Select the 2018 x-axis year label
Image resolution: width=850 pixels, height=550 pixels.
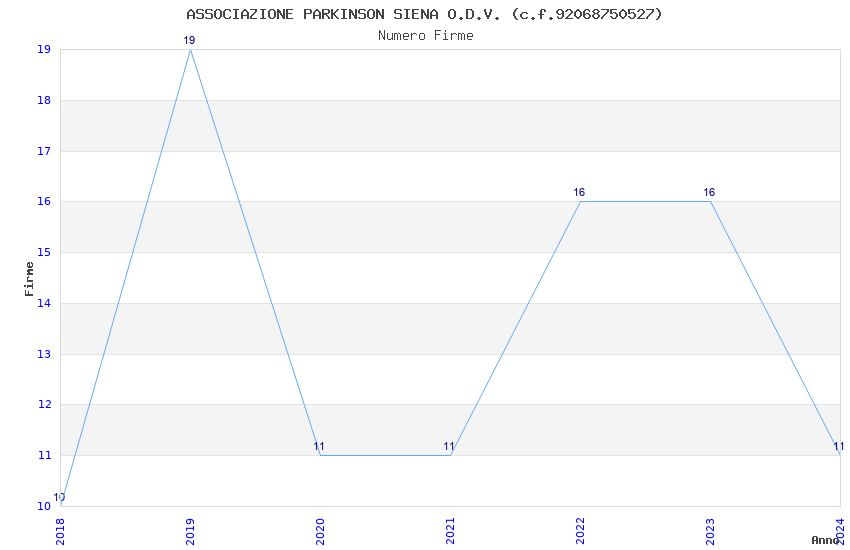[x=60, y=532]
